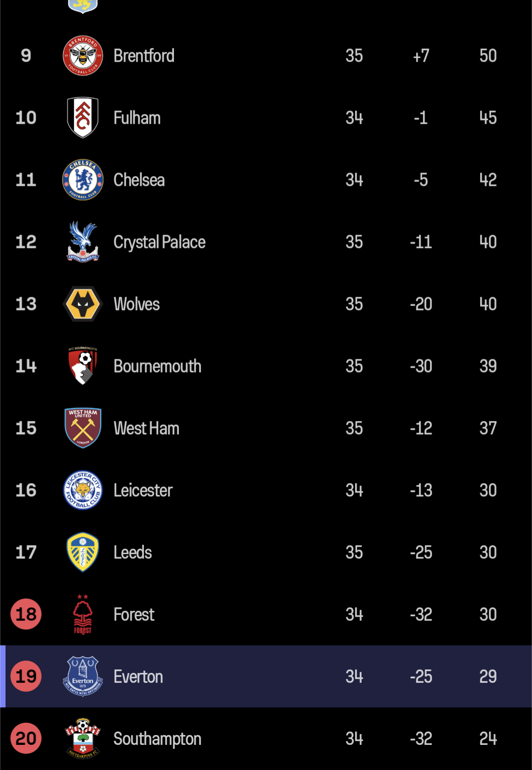
Task: Select the Crystal Palace team name
Action: coord(160,243)
